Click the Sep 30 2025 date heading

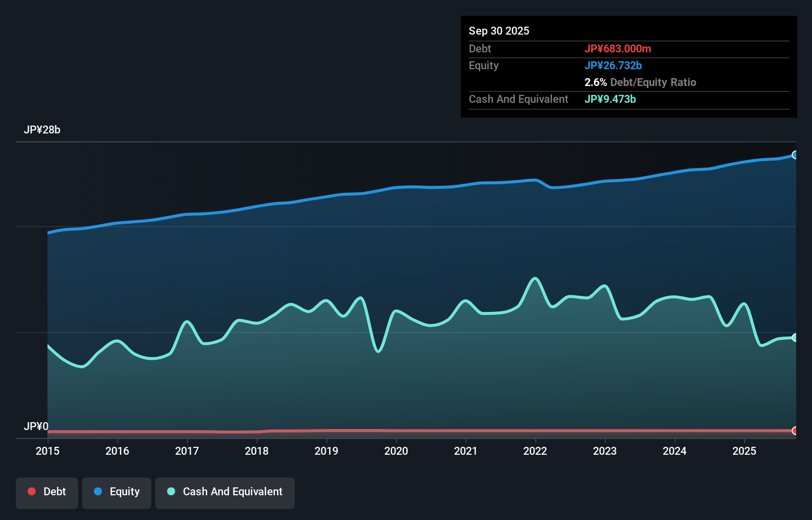[499, 31]
